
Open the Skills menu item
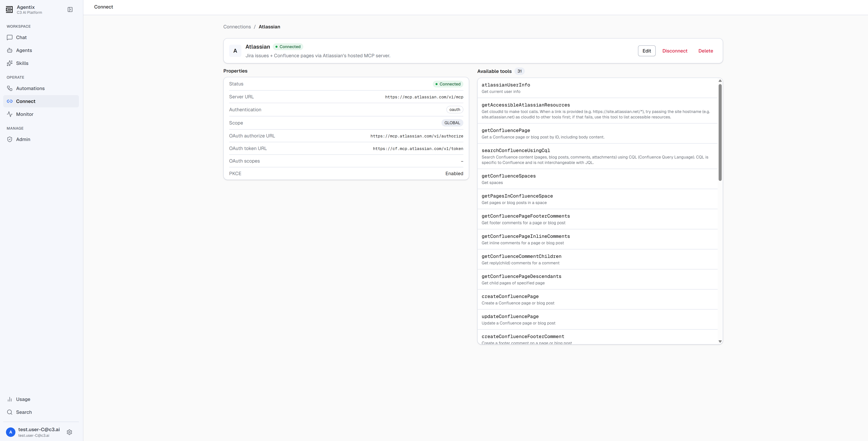(41, 63)
